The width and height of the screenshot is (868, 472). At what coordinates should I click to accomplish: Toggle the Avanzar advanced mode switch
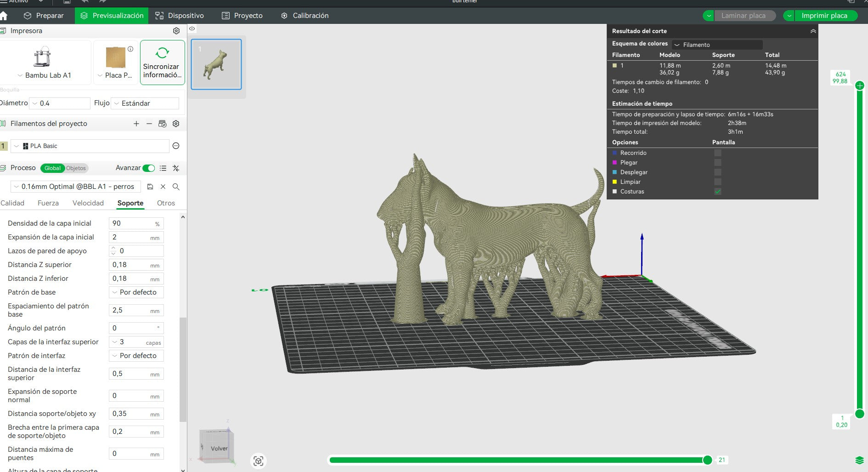pyautogui.click(x=149, y=168)
